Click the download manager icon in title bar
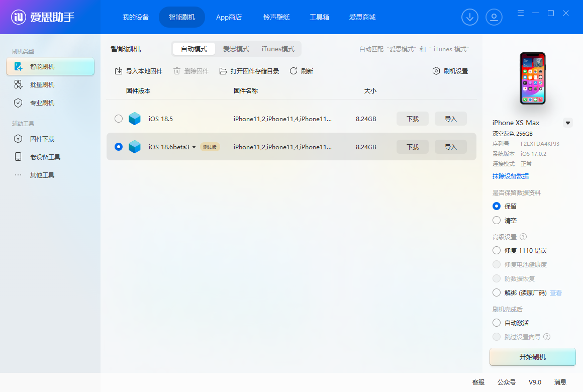 [470, 17]
